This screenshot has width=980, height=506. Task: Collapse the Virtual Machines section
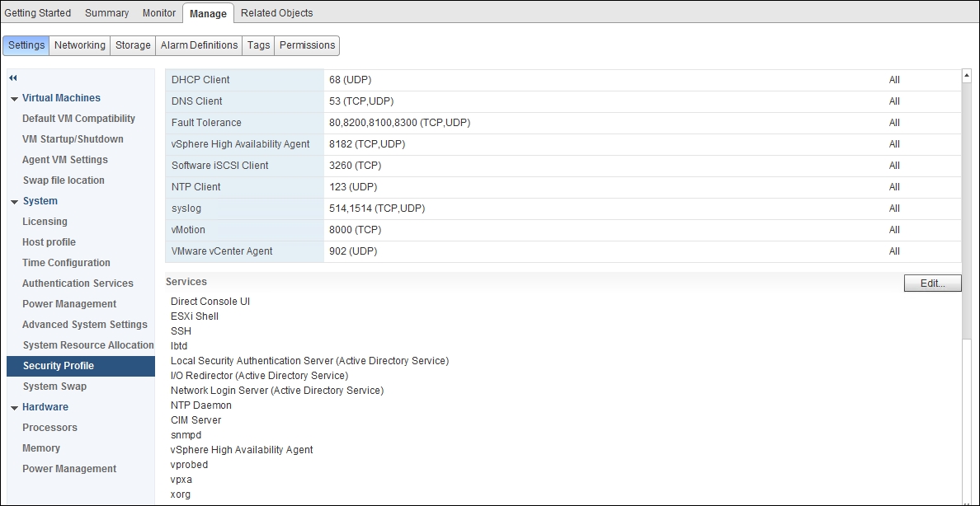click(14, 99)
